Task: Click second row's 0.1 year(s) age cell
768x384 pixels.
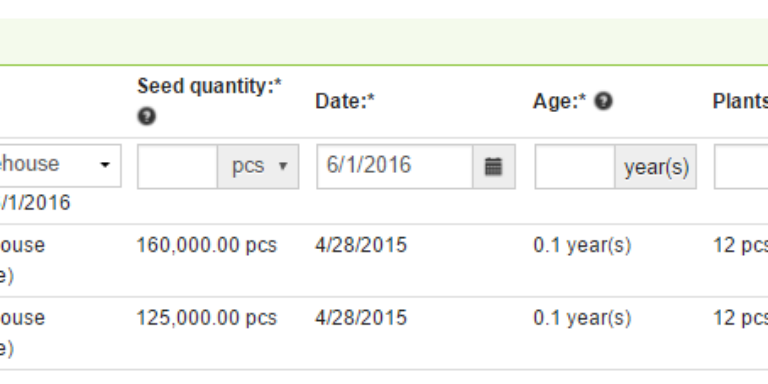Action: coord(582,318)
